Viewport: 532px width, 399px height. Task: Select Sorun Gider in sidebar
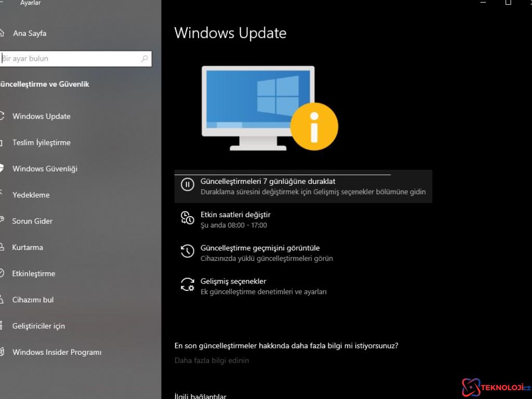[x=32, y=221]
